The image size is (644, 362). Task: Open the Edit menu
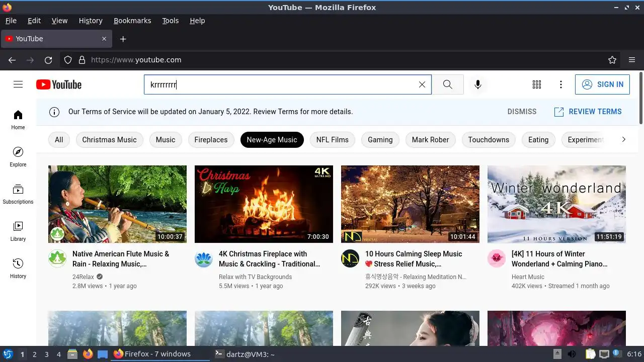[34, 21]
